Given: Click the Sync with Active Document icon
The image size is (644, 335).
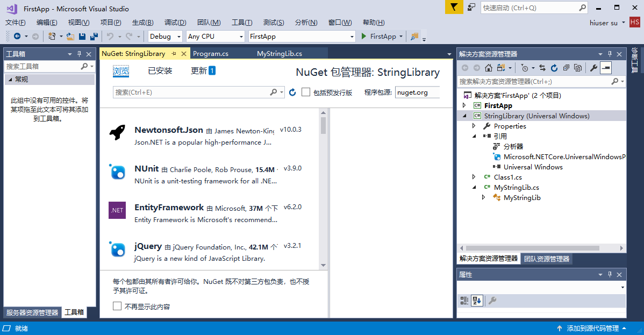Looking at the screenshot, I should 542,68.
